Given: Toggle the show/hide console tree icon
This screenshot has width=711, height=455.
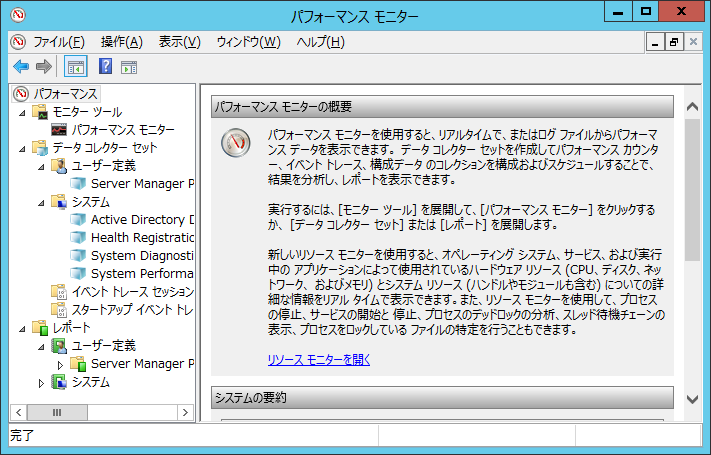Looking at the screenshot, I should (76, 67).
